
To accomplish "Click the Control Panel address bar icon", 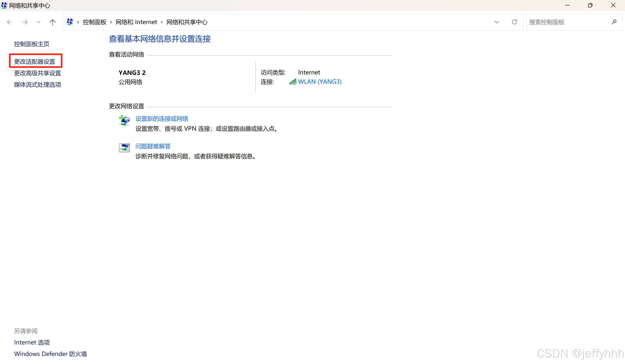I will point(70,22).
